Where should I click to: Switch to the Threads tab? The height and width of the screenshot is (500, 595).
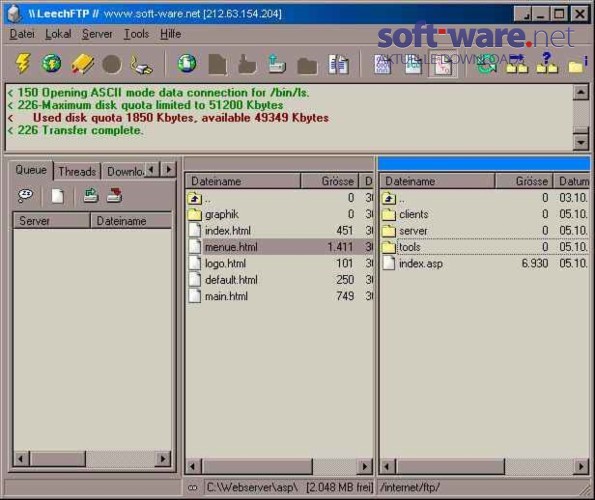pos(77,171)
